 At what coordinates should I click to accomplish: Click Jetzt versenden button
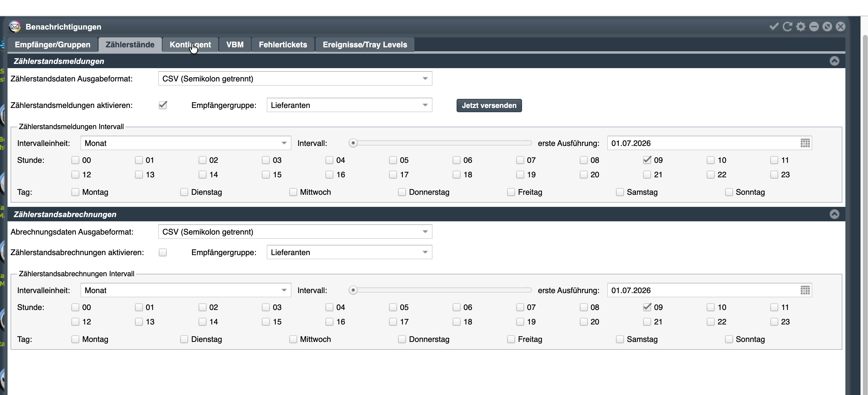(x=489, y=106)
